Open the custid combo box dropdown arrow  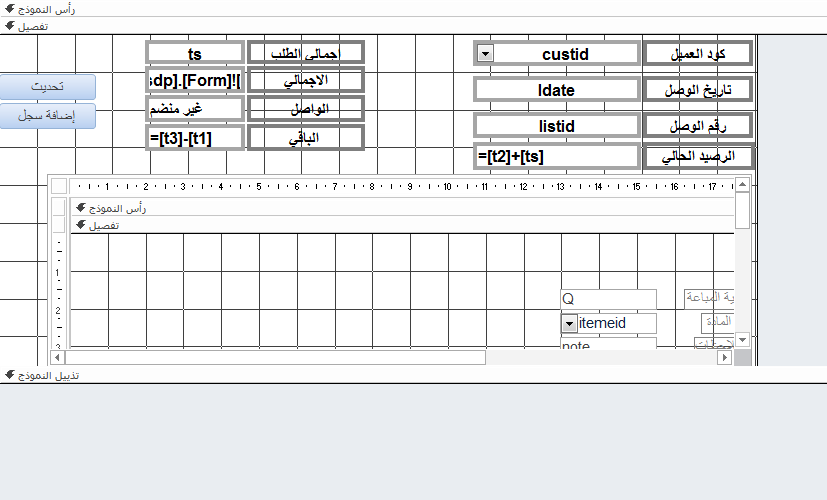[485, 53]
